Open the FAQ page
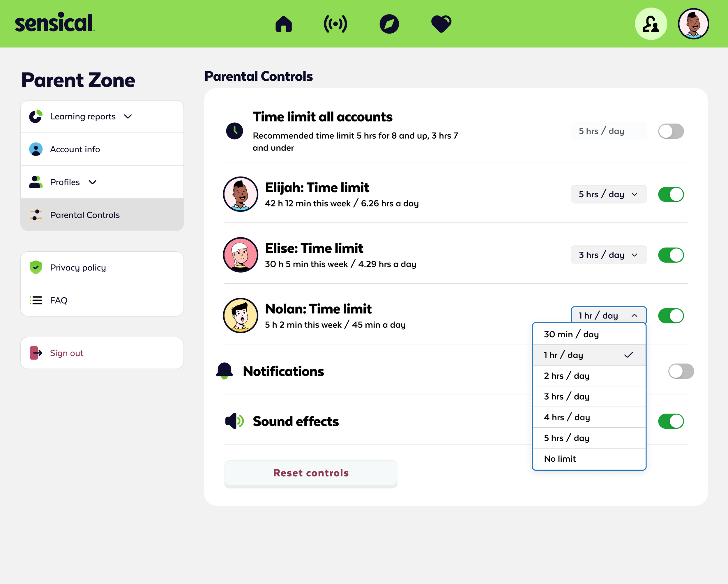Viewport: 728px width, 584px height. [59, 300]
